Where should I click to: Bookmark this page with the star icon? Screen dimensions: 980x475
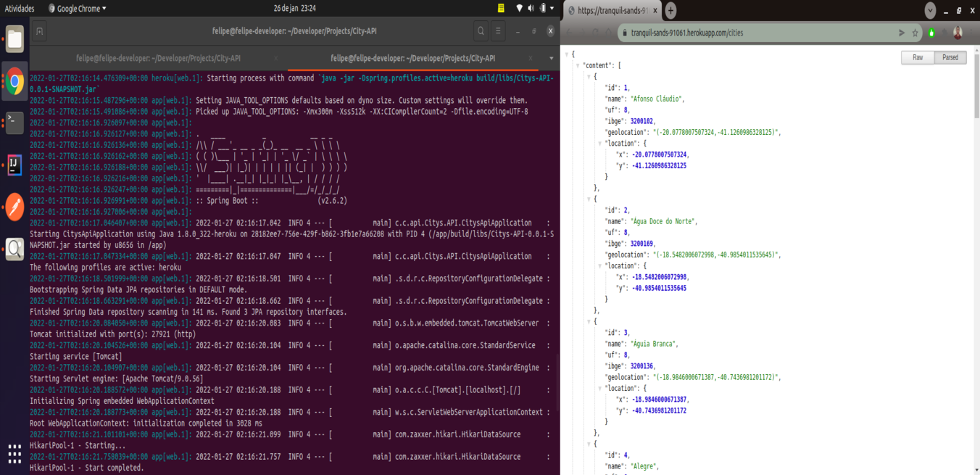coord(915,33)
